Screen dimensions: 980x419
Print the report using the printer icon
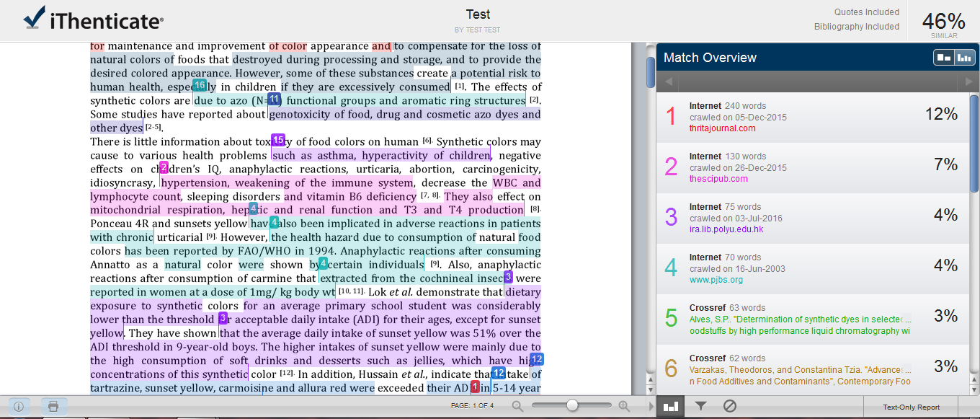pyautogui.click(x=53, y=406)
